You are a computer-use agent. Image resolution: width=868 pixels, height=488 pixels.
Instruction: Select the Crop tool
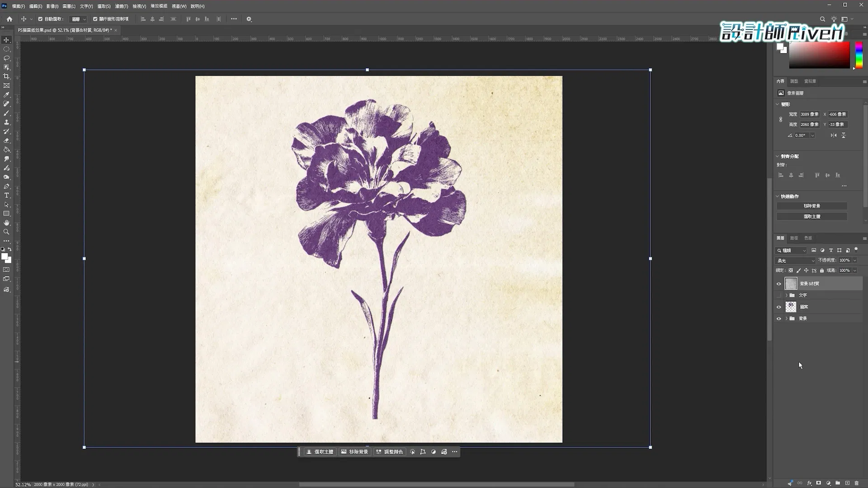tap(6, 76)
